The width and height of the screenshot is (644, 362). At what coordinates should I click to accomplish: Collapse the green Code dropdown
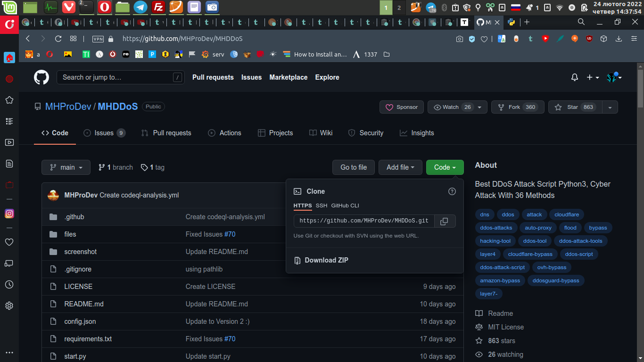coord(445,167)
